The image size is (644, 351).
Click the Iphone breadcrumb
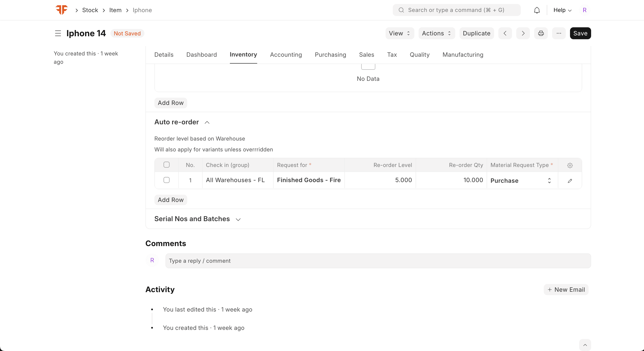pyautogui.click(x=142, y=10)
